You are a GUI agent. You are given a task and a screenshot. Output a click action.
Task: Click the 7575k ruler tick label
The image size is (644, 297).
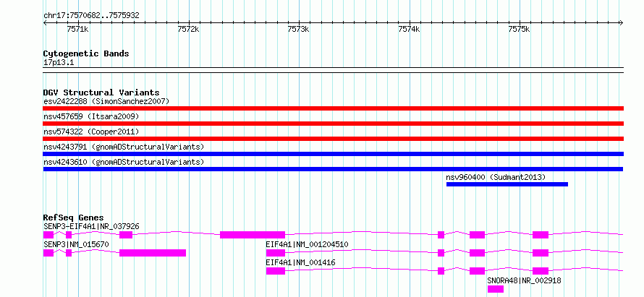click(519, 30)
